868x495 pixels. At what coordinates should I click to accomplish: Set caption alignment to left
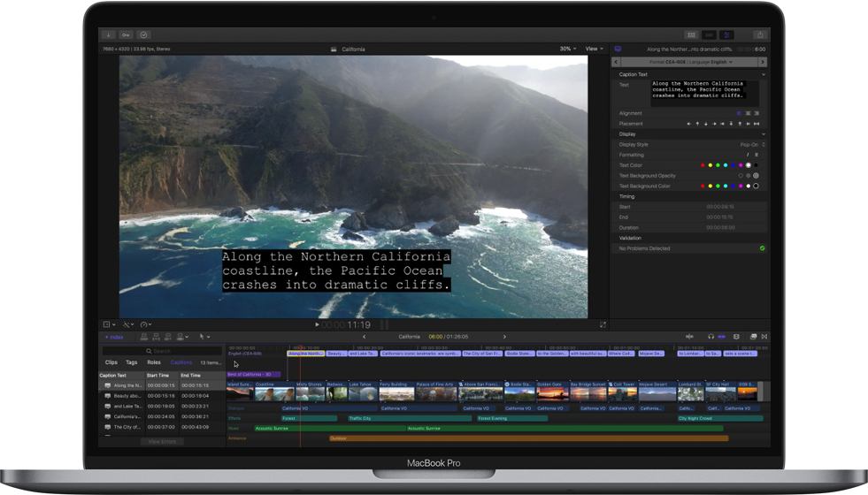[x=740, y=113]
